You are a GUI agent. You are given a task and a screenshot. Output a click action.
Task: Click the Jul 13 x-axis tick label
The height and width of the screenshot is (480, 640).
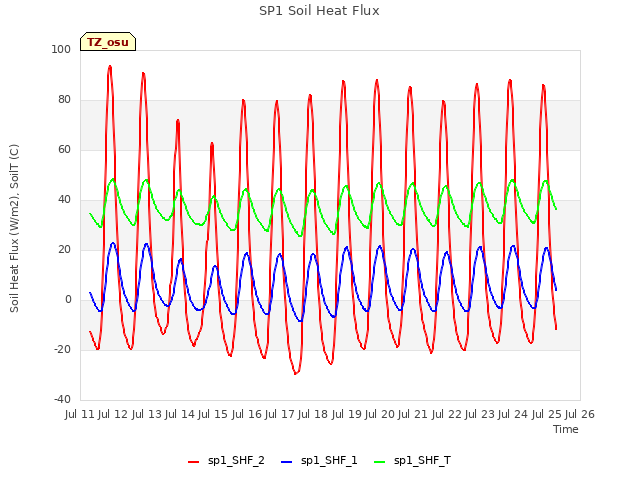pos(147,414)
